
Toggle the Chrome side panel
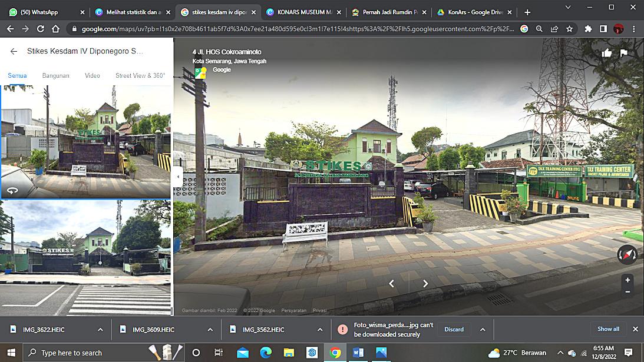[603, 29]
